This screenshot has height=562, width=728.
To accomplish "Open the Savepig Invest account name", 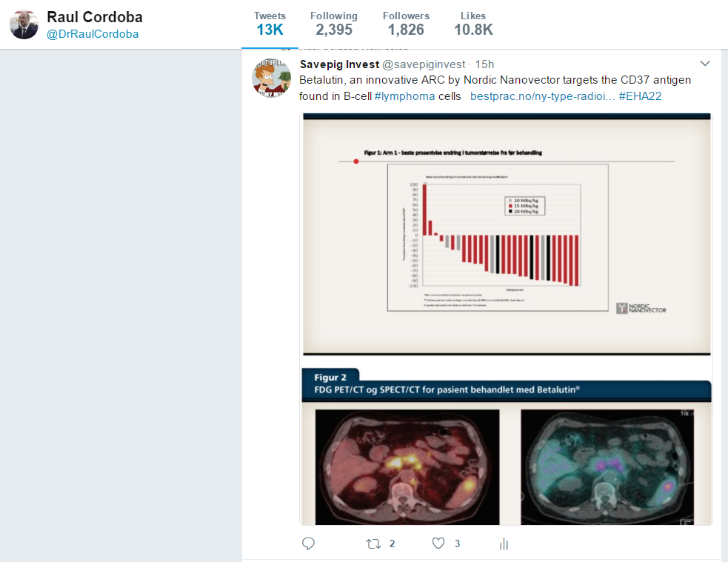I will [339, 64].
